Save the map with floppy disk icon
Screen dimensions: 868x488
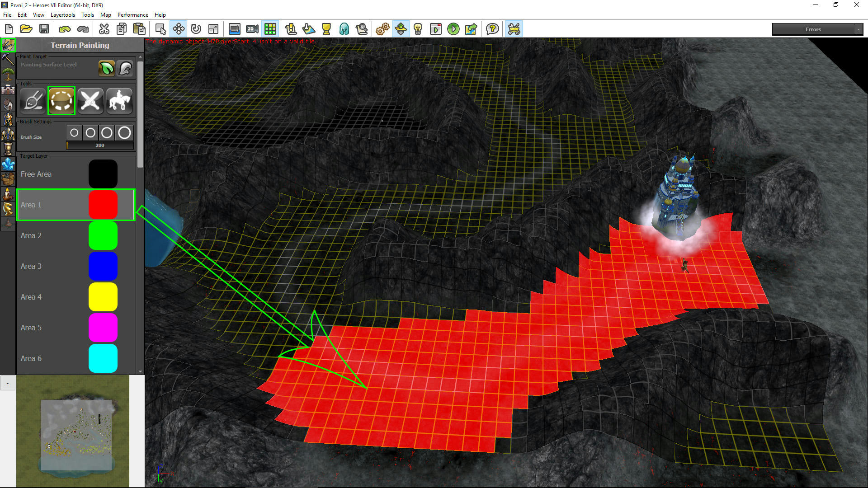(x=44, y=29)
